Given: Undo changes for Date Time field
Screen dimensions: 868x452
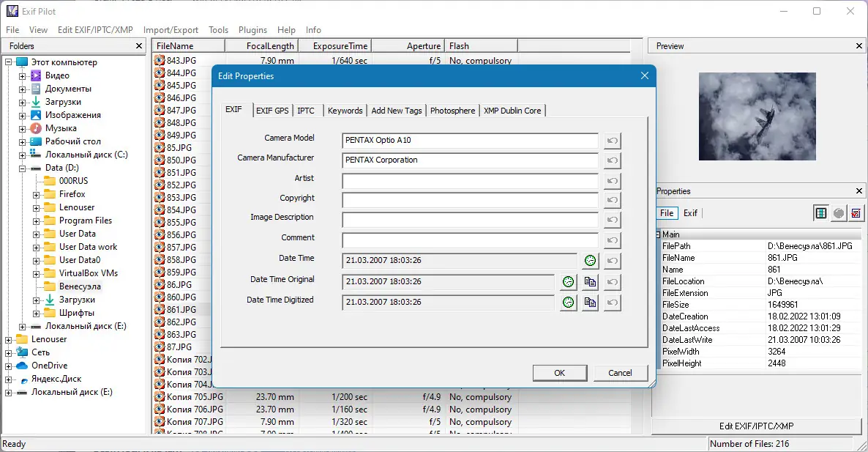Looking at the screenshot, I should [612, 260].
